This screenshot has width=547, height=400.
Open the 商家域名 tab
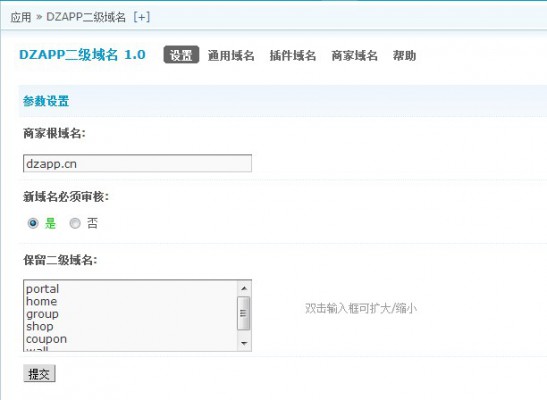354,55
